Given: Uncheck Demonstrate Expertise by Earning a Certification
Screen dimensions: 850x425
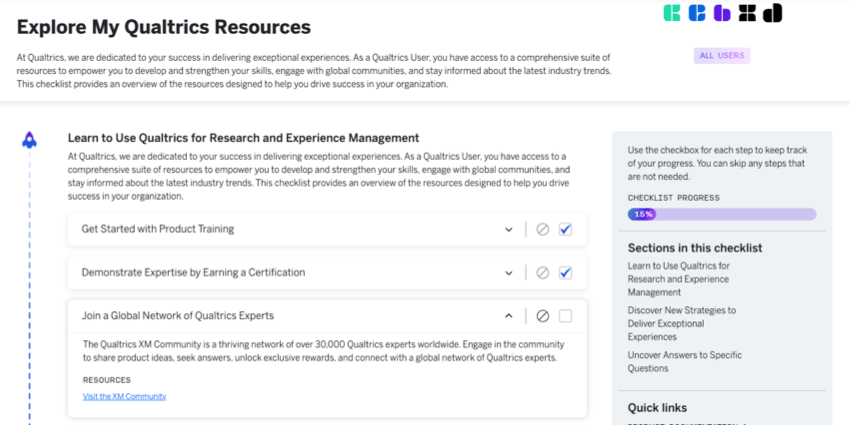Looking at the screenshot, I should pyautogui.click(x=566, y=272).
